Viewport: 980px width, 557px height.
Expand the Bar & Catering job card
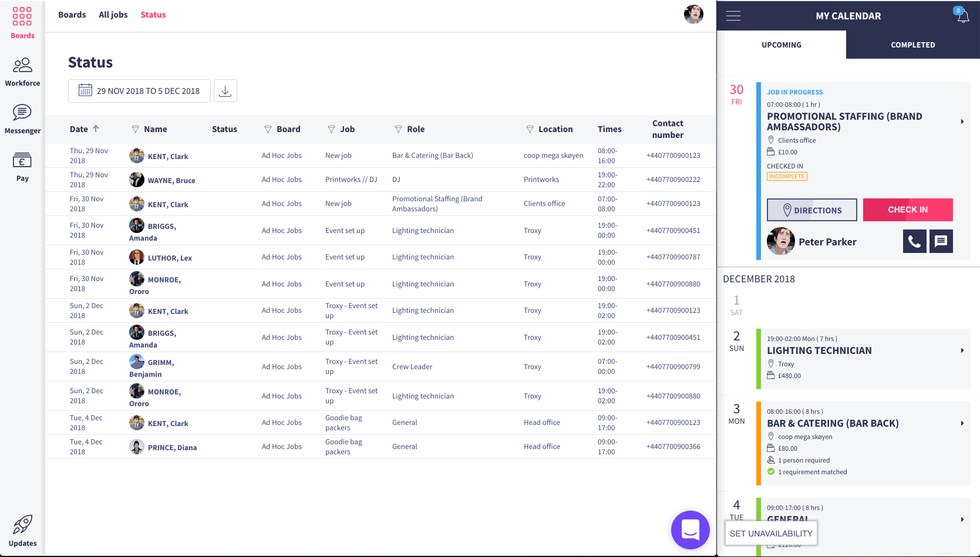tap(962, 423)
